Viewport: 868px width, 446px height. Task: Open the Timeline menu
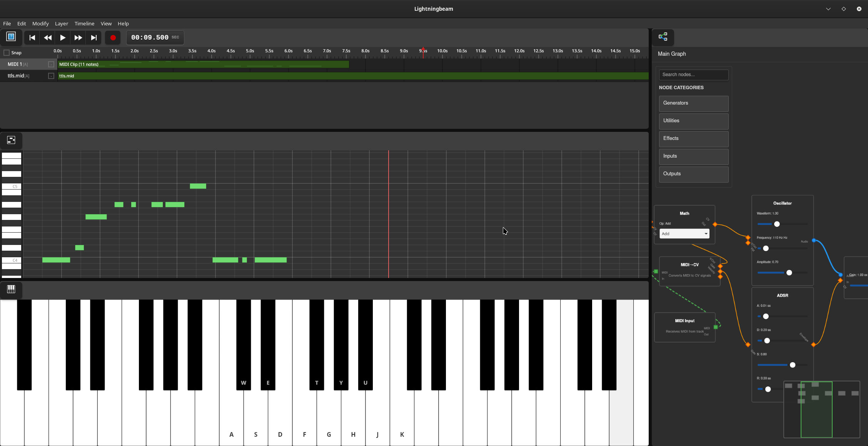tap(84, 23)
